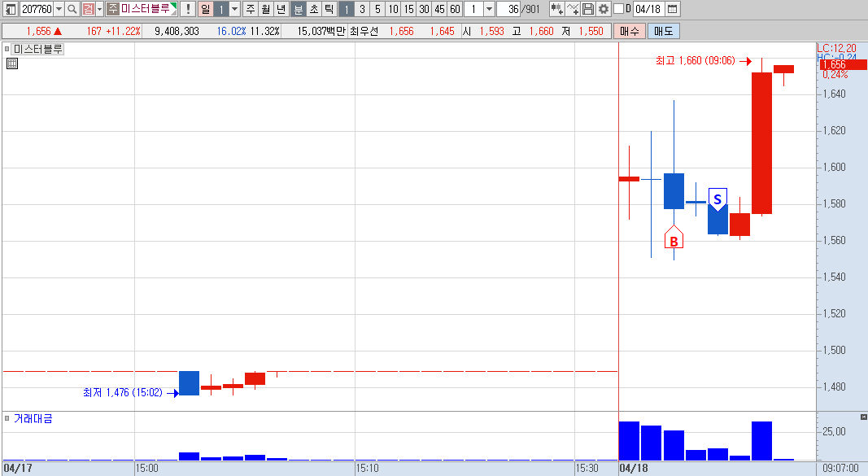Toggle the 분 (minute) chart mode
Screen dimensions: 868x476
tap(299, 9)
